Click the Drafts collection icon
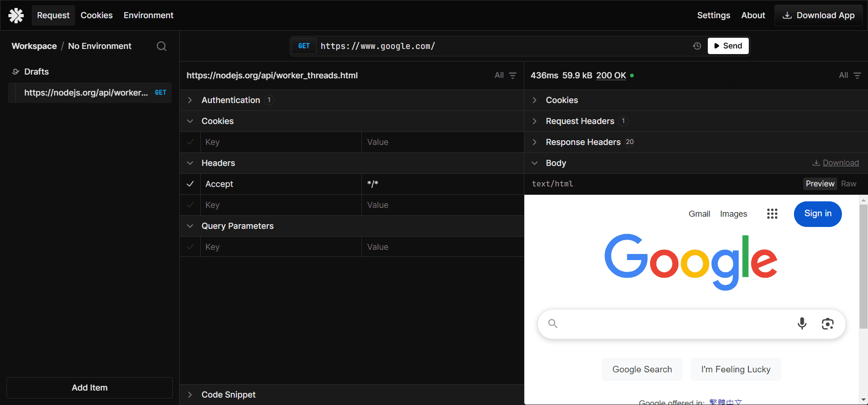Screen dimensions: 868x405 point(16,72)
